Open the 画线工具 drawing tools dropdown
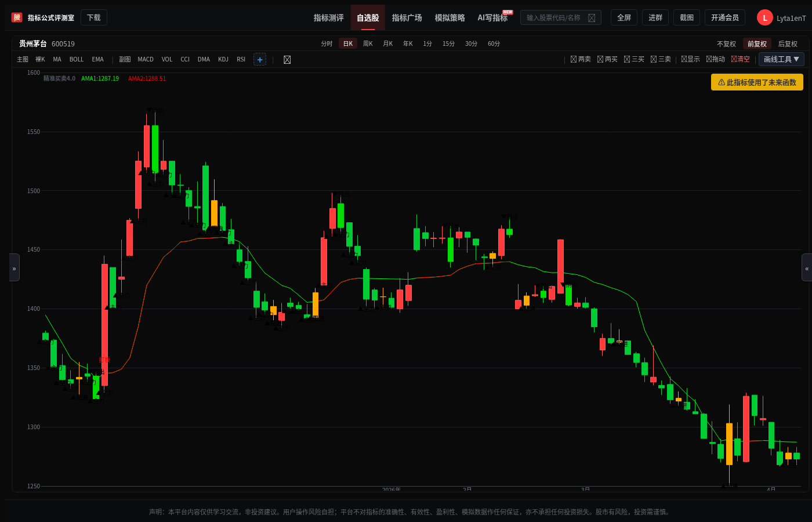The height and width of the screenshot is (522, 812). pos(781,59)
